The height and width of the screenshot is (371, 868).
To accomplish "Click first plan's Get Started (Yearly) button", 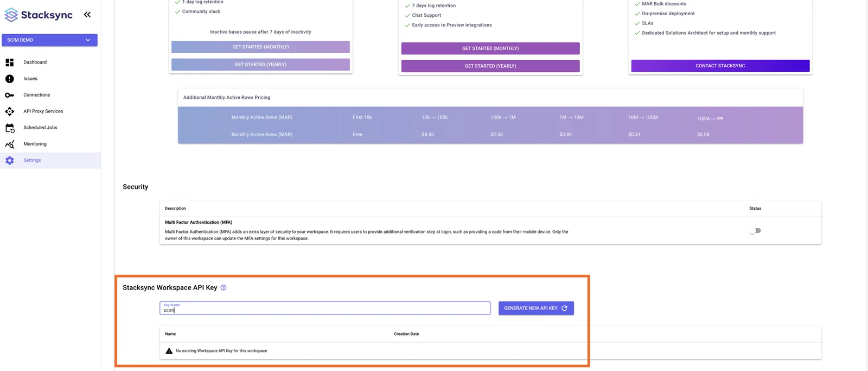I will tap(260, 64).
